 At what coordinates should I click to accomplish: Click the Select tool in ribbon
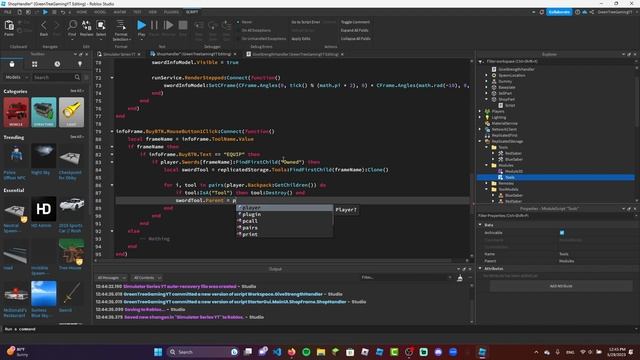point(101,28)
